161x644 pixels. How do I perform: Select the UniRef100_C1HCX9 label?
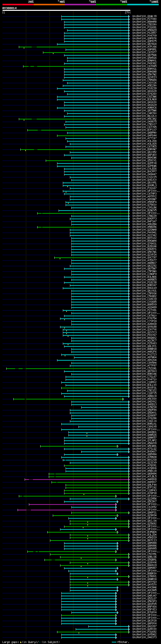(144, 299)
